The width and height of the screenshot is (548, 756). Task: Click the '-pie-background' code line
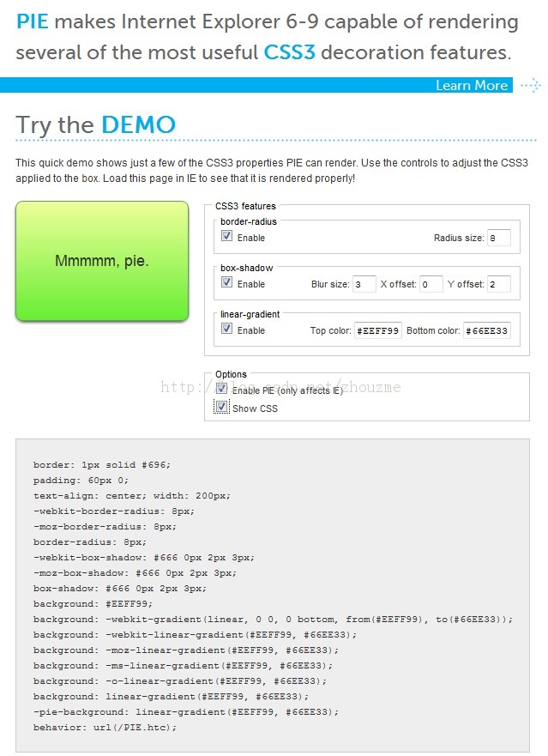[x=185, y=711]
